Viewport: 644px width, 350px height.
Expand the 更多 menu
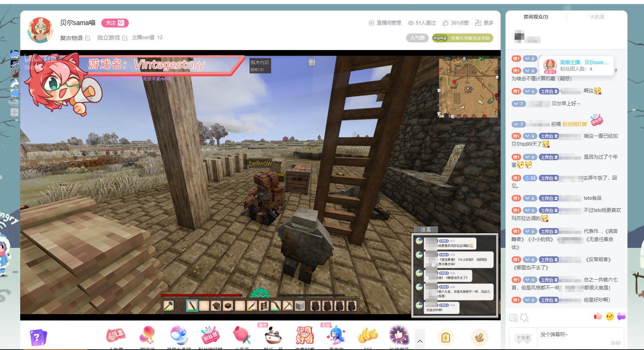coord(484,23)
